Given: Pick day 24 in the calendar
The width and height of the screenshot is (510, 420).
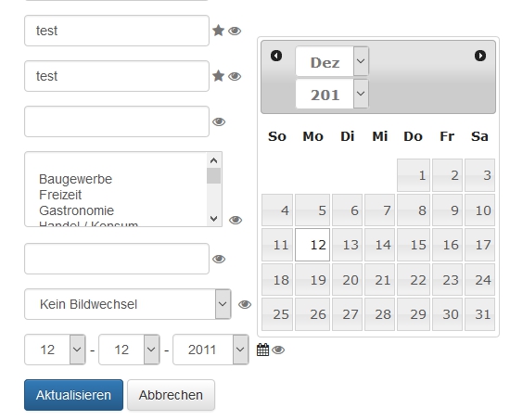Looking at the screenshot, I should [x=479, y=280].
